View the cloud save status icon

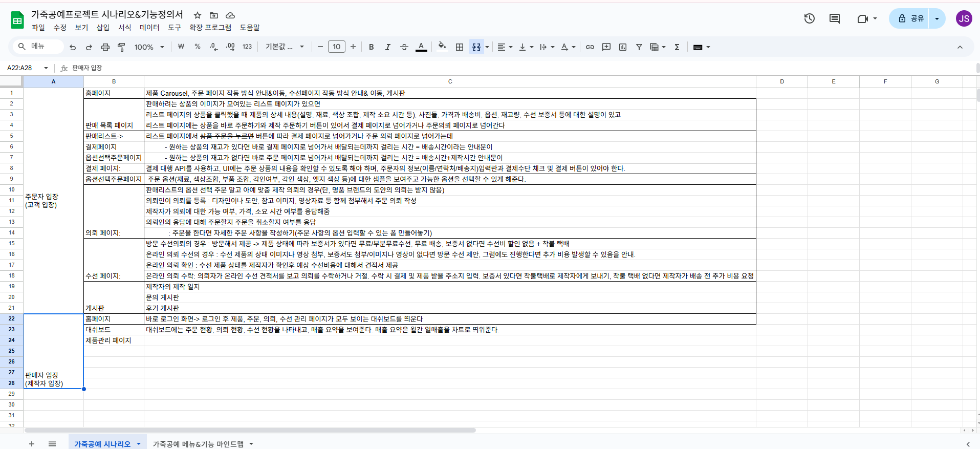tap(230, 15)
